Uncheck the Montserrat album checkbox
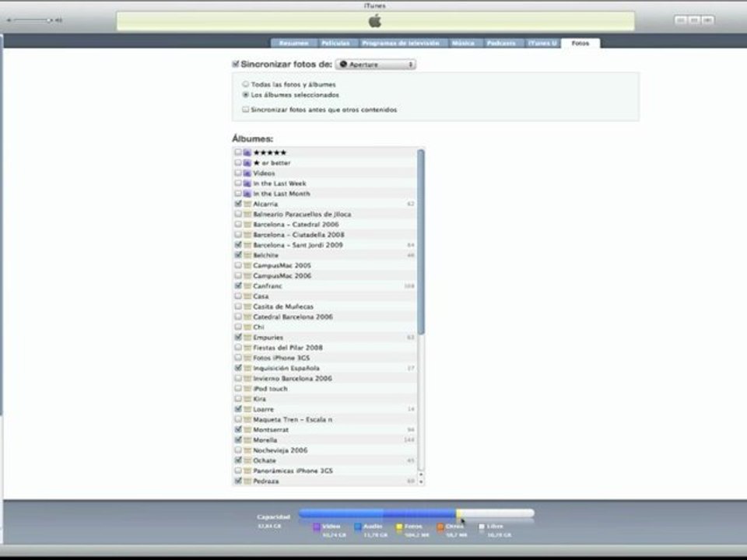 238,429
